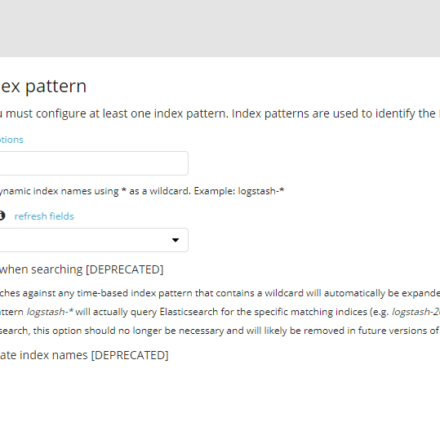Click the info icon beside refresh fields
This screenshot has height=440, width=440.
click(2, 216)
